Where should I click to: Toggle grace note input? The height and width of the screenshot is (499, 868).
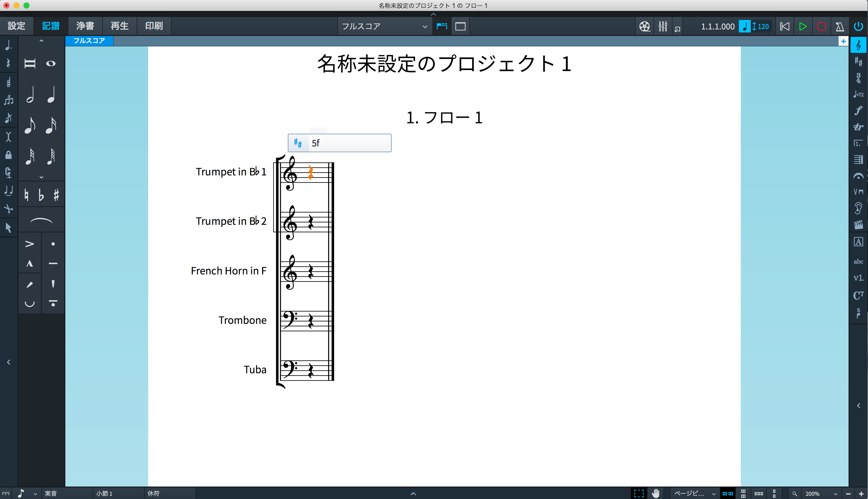[8, 118]
